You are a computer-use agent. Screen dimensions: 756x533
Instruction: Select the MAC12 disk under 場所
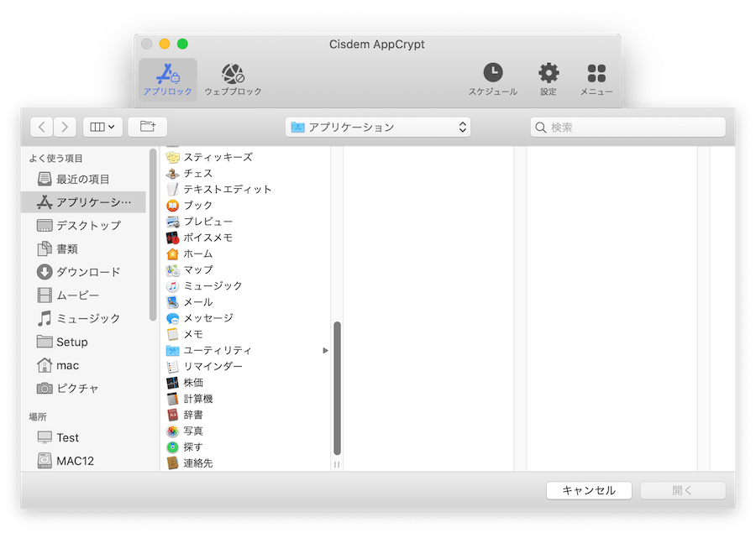83,461
